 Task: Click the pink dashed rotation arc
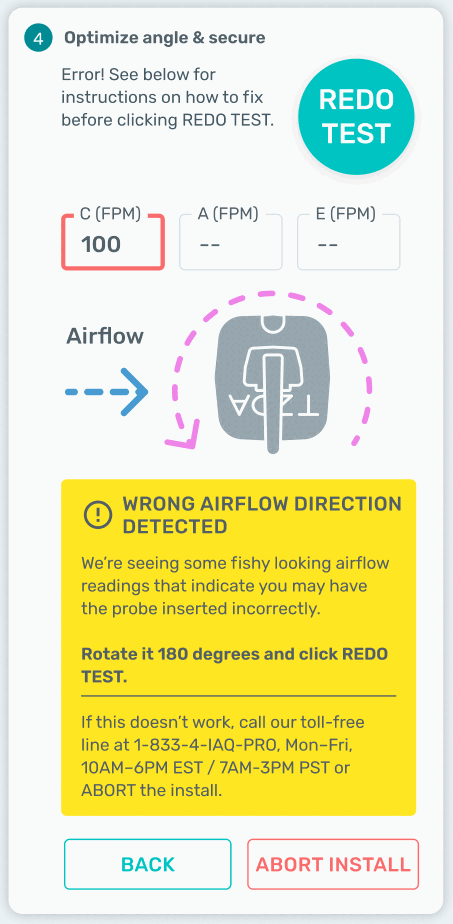click(x=272, y=369)
